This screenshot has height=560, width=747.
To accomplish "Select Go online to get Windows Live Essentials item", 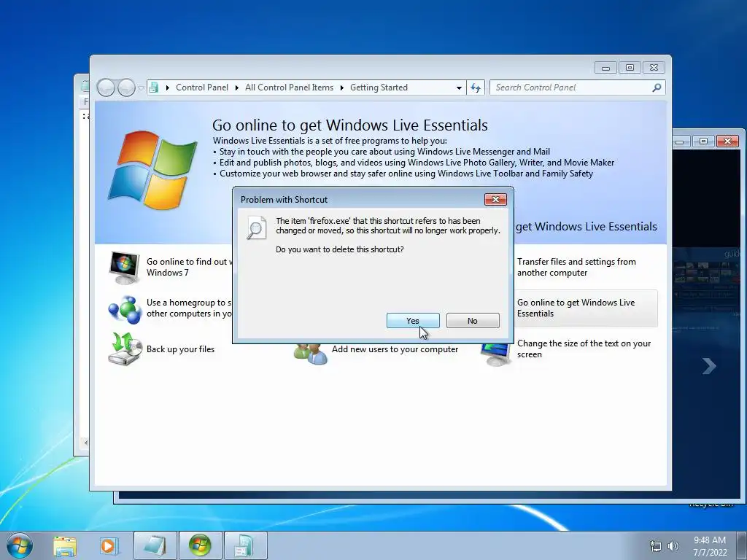I will click(586, 308).
